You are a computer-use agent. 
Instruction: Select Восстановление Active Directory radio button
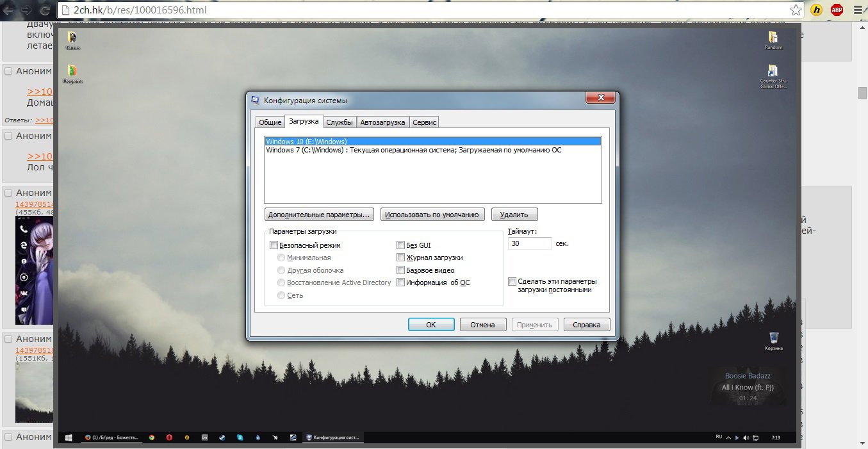(x=281, y=282)
